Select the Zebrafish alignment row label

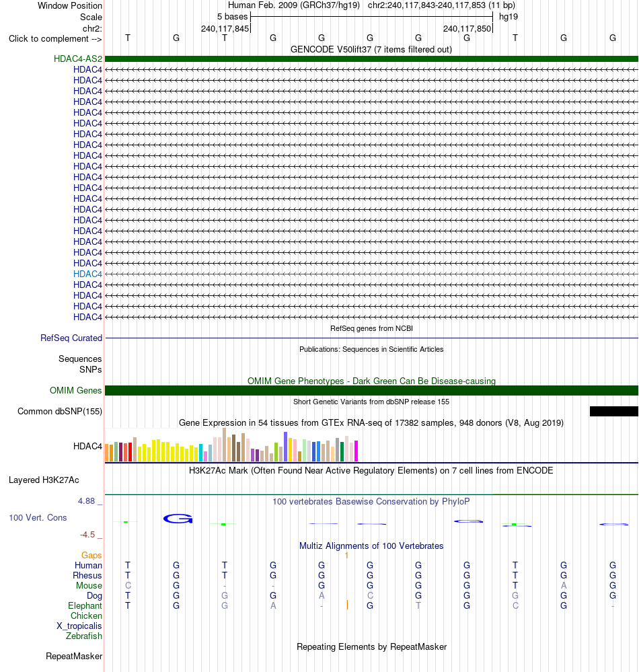[x=84, y=636]
